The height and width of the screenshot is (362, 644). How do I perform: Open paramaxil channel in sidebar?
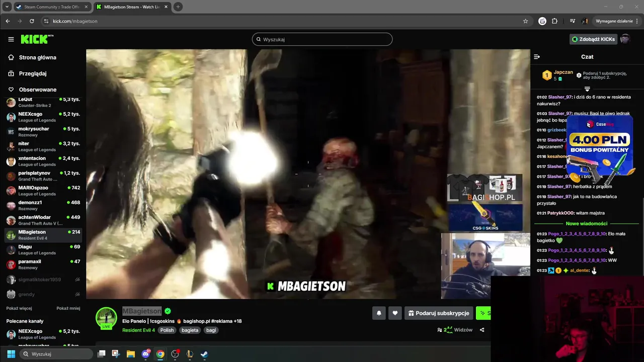(43, 264)
